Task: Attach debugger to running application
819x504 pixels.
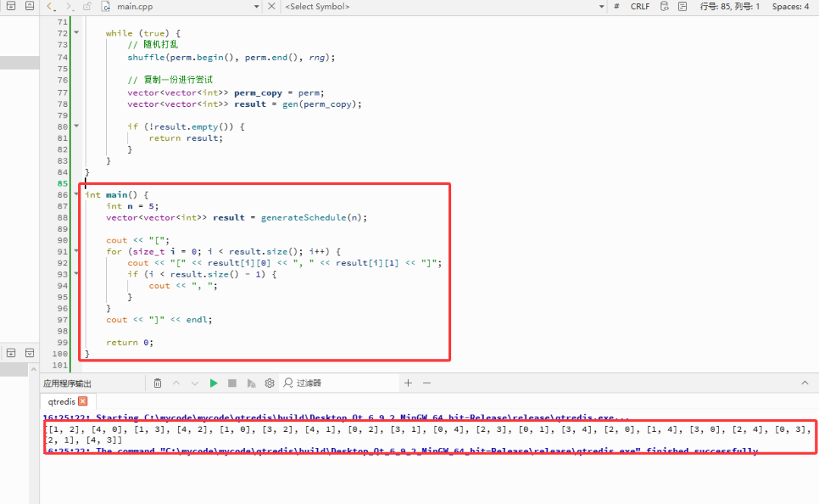Action: click(251, 383)
